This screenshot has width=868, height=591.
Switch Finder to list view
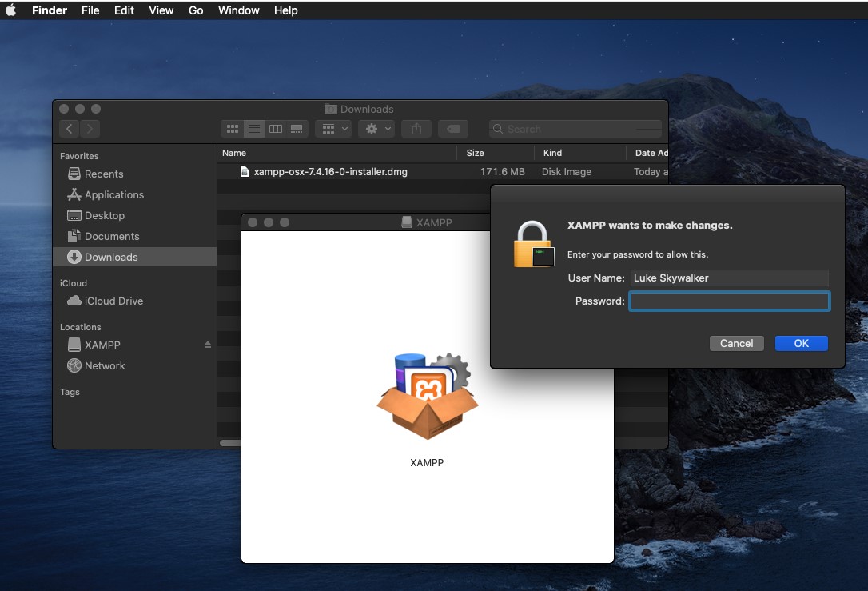tap(254, 129)
